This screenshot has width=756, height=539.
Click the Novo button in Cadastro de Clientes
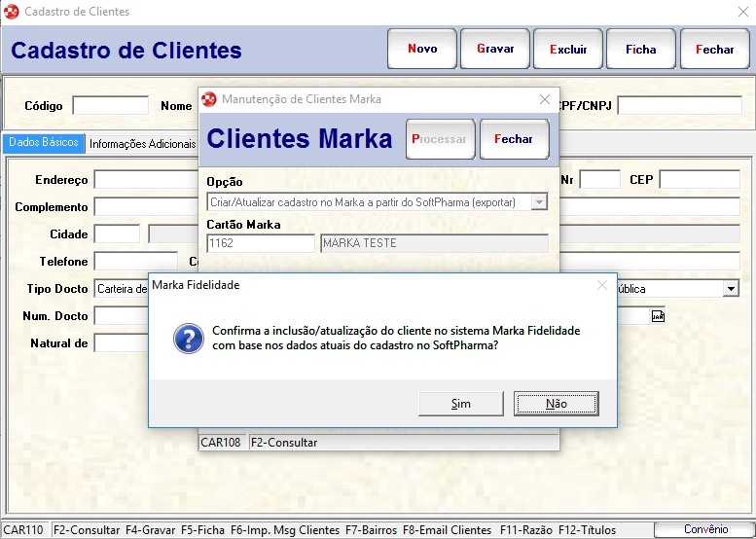[x=422, y=49]
